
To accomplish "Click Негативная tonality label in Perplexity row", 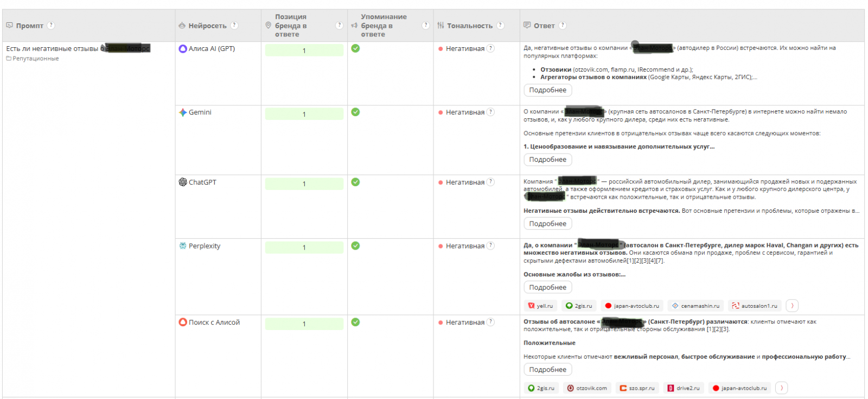I will click(x=465, y=246).
